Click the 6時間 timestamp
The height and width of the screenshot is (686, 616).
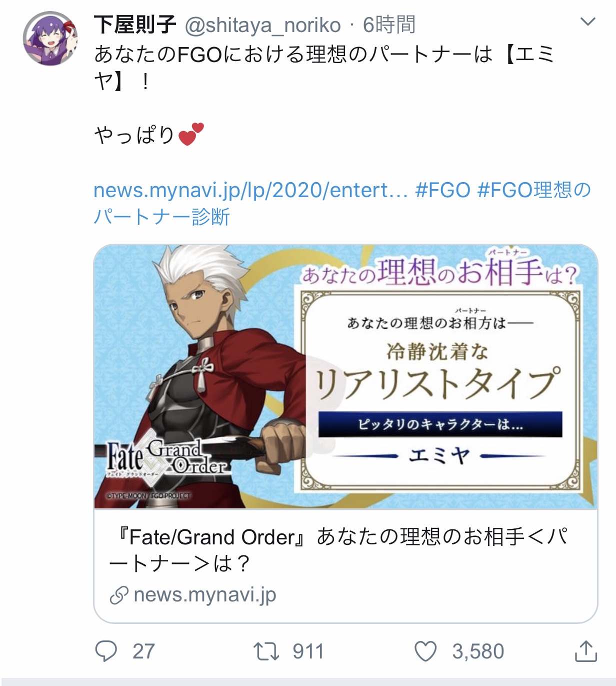pos(389,25)
